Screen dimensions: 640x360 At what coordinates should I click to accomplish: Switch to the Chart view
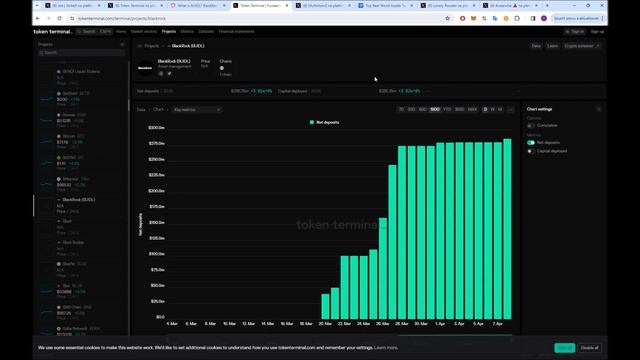[x=158, y=110]
